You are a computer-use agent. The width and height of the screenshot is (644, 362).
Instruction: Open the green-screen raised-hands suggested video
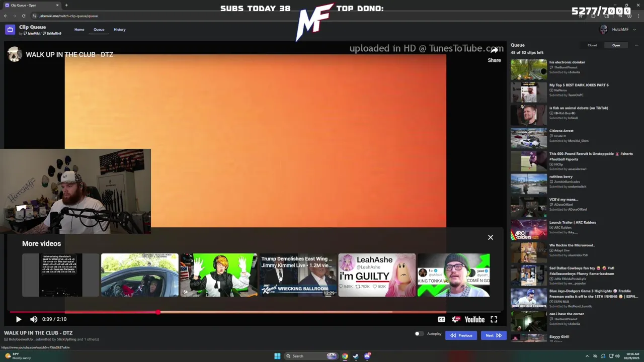(x=219, y=275)
